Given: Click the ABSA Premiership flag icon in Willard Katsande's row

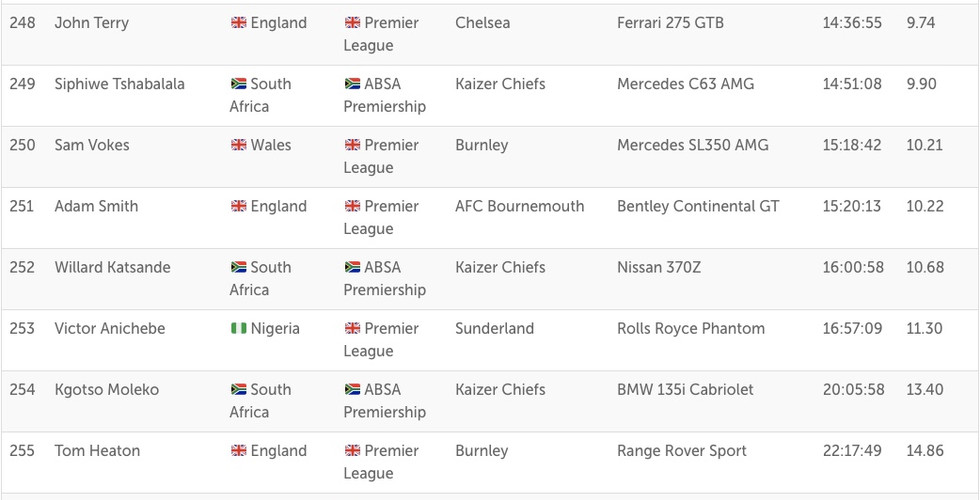Looking at the screenshot, I should (x=352, y=268).
